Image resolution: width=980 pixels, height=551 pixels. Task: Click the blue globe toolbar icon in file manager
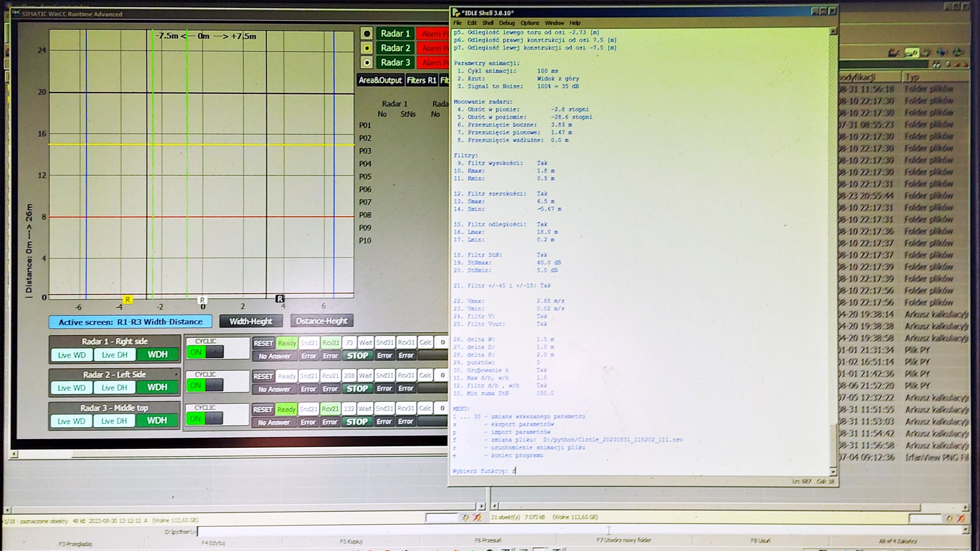coord(942,52)
